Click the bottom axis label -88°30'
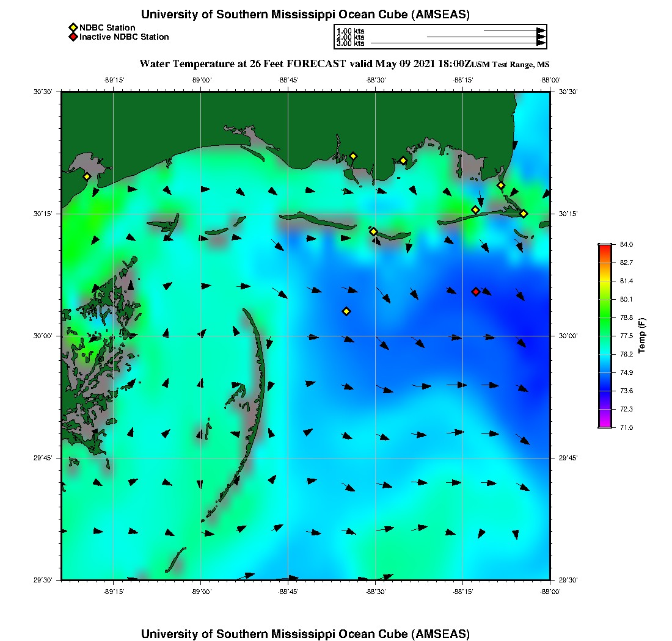Viewport: 672px width, 641px height. point(376,592)
